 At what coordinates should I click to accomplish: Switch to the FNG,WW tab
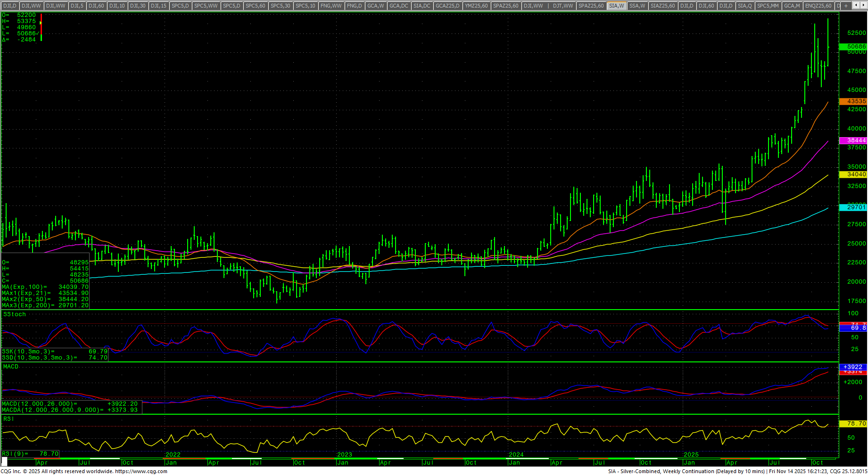pyautogui.click(x=331, y=6)
